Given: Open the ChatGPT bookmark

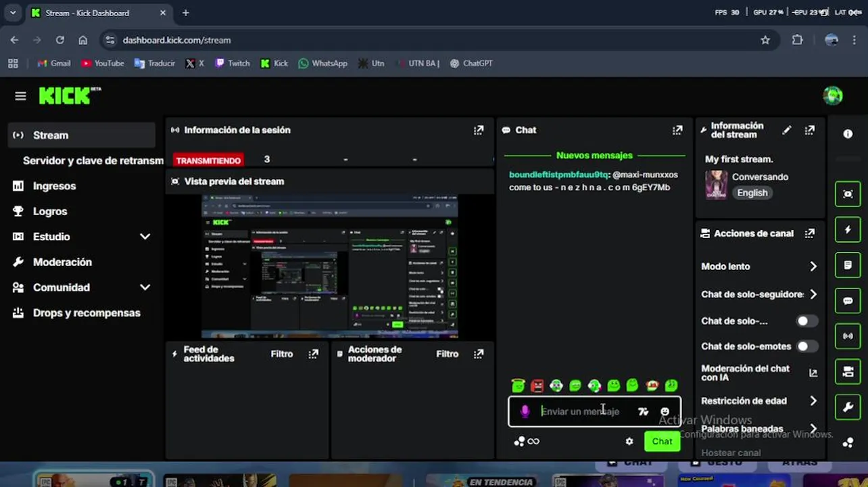Looking at the screenshot, I should (x=471, y=63).
